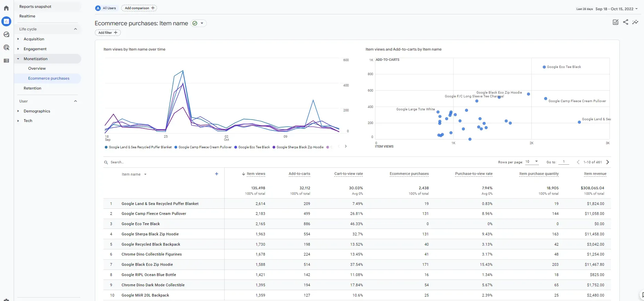
Task: Click the plus icon to add a dimension
Action: [x=216, y=174]
